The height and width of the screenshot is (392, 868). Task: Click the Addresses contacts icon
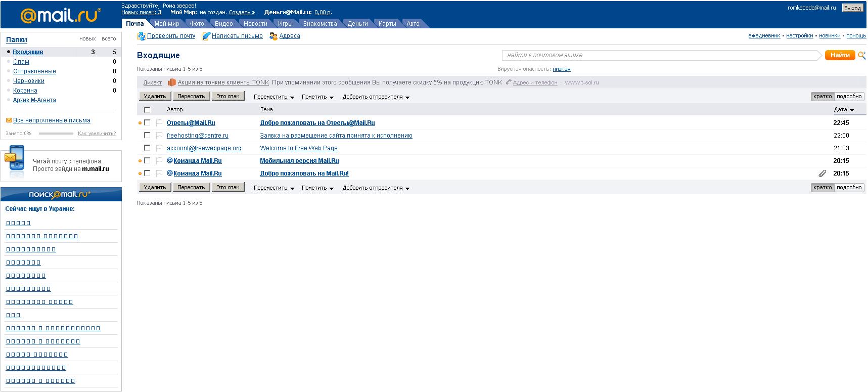(x=273, y=36)
